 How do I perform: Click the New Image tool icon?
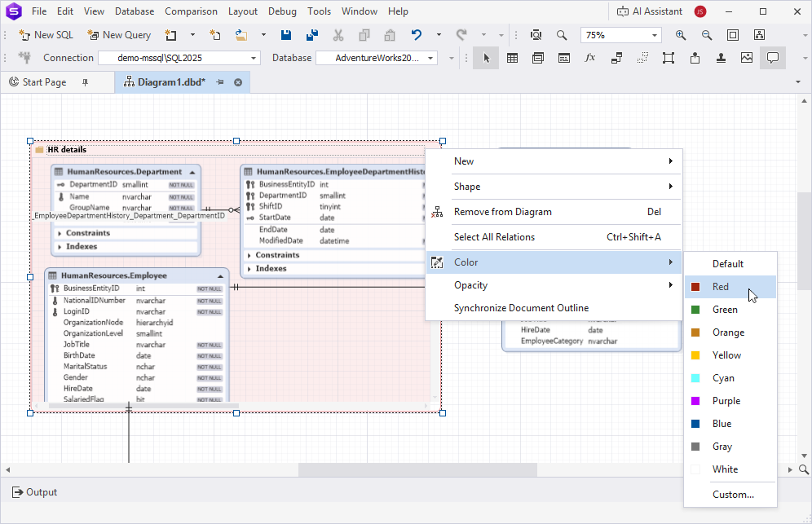[747, 58]
